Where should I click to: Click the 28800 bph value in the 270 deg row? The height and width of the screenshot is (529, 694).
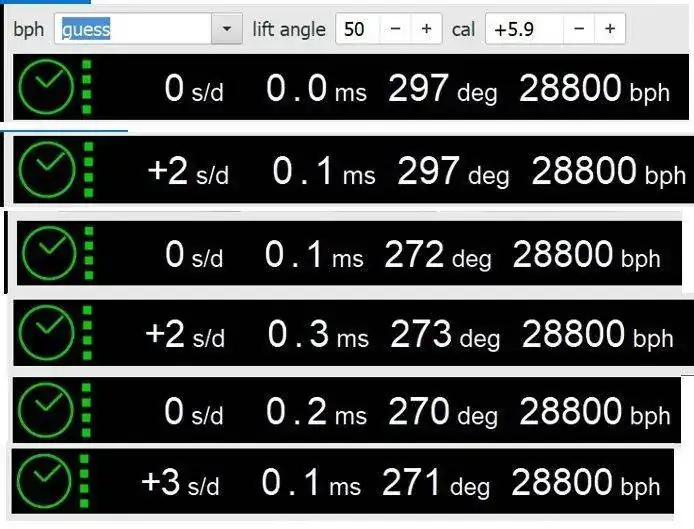pos(602,411)
